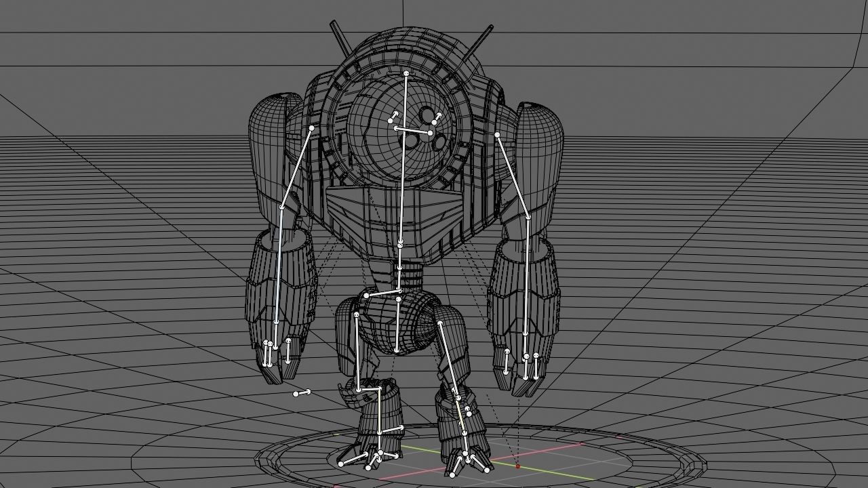Select the forearm bone on the screen-left arm
This screenshot has height=488, width=868.
coord(278,266)
